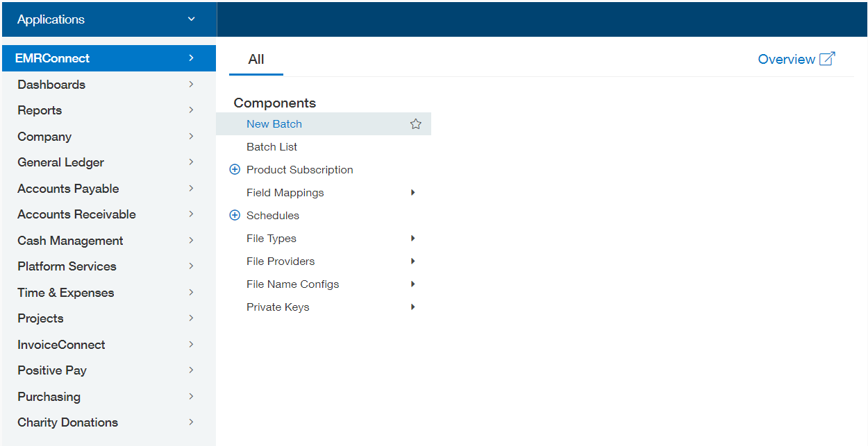Open Batch List

coord(272,147)
